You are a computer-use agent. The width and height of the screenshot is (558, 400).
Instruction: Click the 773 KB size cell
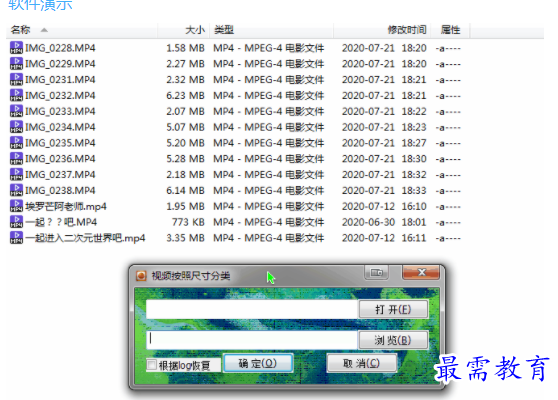tap(188, 222)
